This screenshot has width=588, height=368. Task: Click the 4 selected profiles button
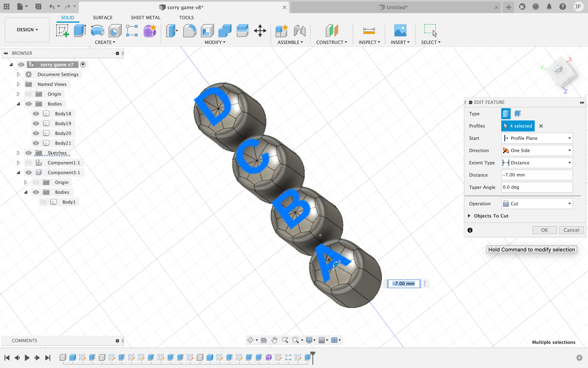pos(518,126)
